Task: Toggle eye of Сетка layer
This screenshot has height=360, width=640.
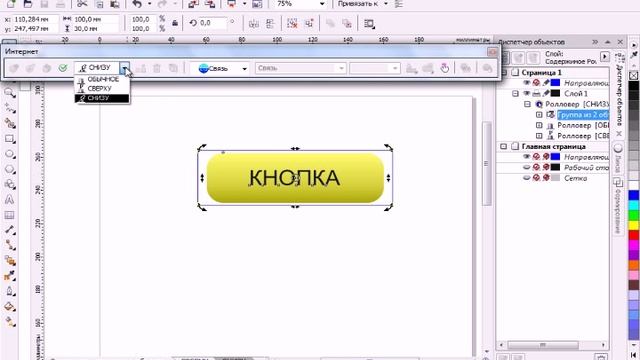Action: point(527,178)
